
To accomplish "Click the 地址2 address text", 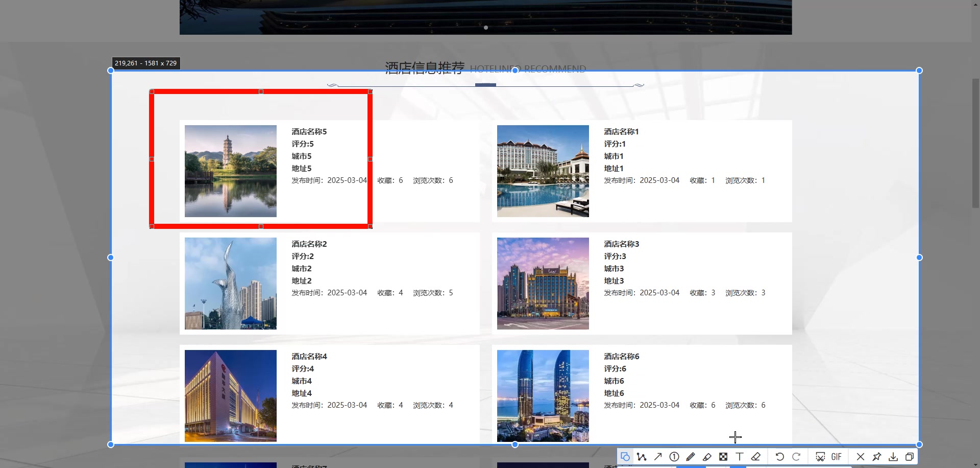I will pyautogui.click(x=302, y=281).
